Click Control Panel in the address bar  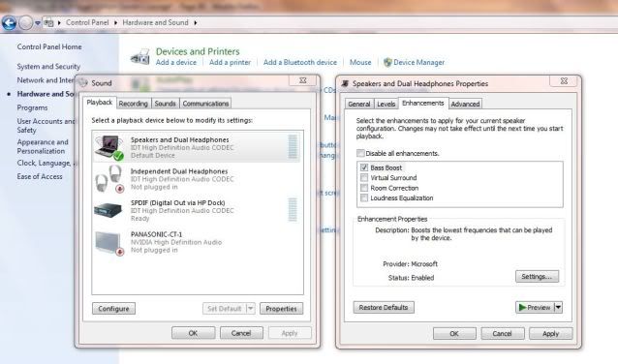tap(87, 22)
